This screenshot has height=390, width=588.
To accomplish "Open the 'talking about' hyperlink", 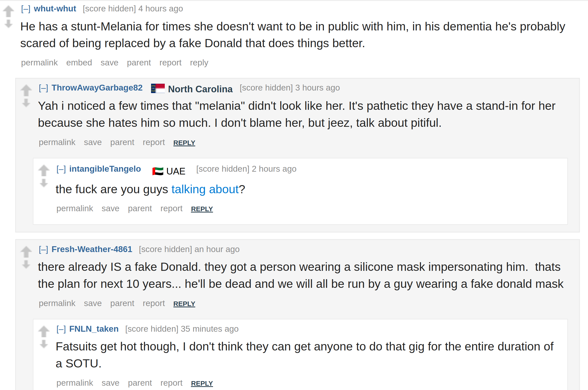I will point(205,189).
